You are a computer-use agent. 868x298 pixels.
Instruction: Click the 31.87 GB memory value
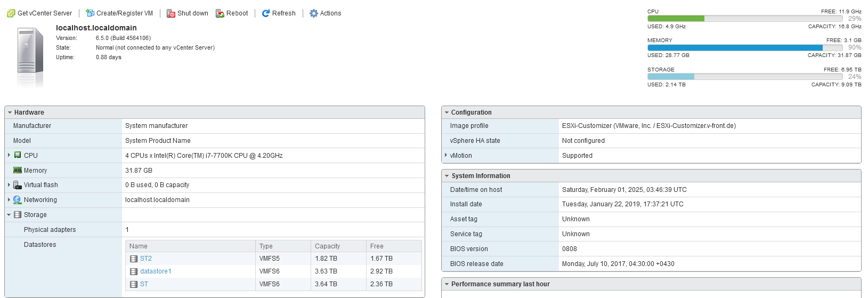pos(139,171)
